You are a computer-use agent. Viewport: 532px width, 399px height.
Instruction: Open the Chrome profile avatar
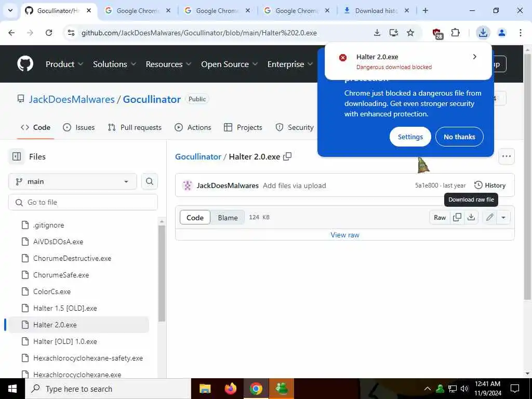(502, 33)
